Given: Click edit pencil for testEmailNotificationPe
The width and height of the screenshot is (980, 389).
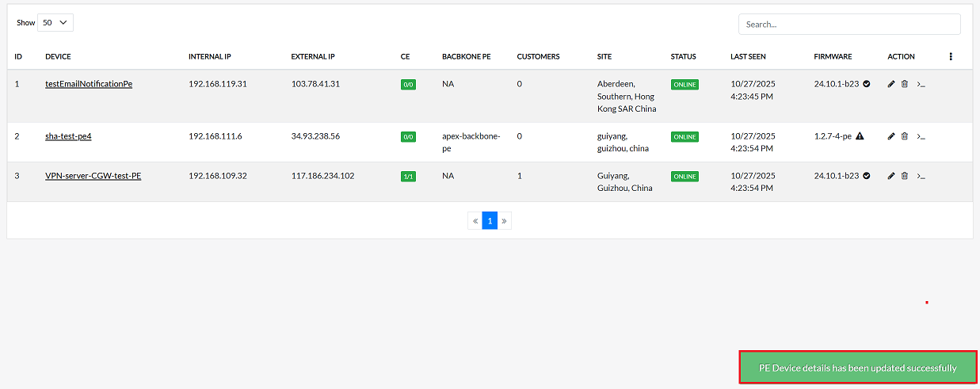Looking at the screenshot, I should (x=891, y=84).
